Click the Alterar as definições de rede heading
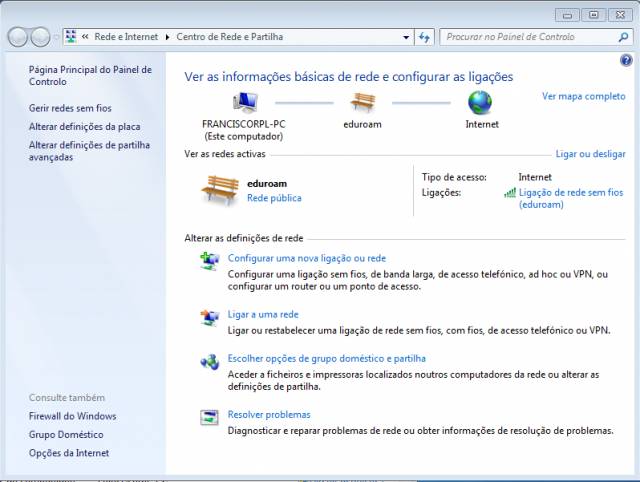The height and width of the screenshot is (482, 640). click(x=244, y=238)
